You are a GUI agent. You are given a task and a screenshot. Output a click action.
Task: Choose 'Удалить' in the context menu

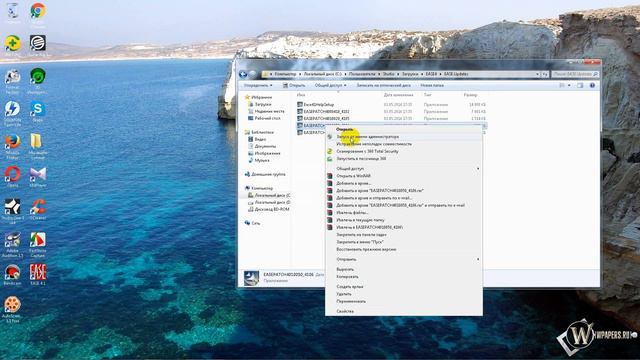click(x=344, y=294)
